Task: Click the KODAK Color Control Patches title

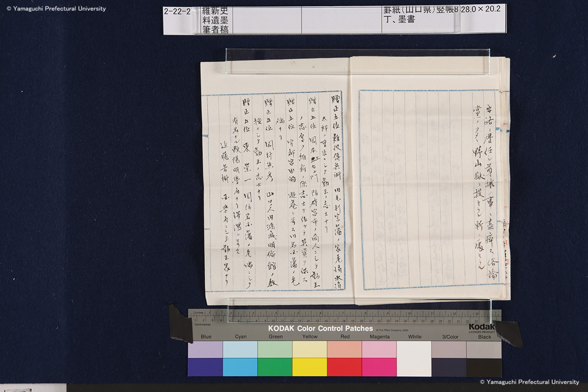Action: pos(320,328)
